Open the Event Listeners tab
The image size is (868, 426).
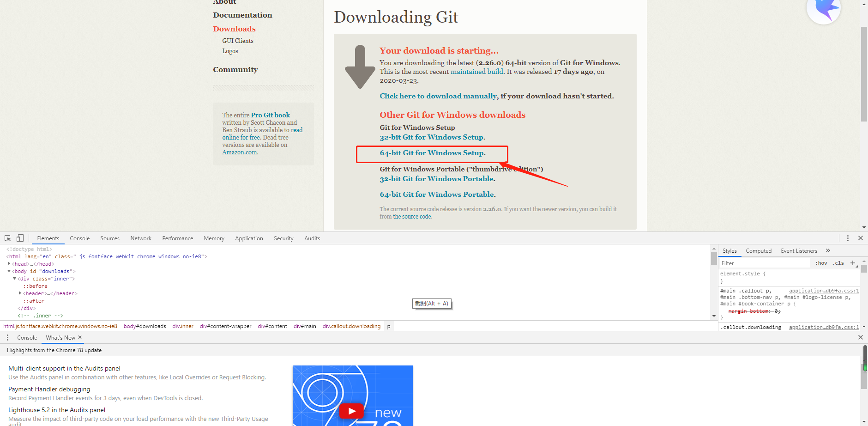pos(799,251)
